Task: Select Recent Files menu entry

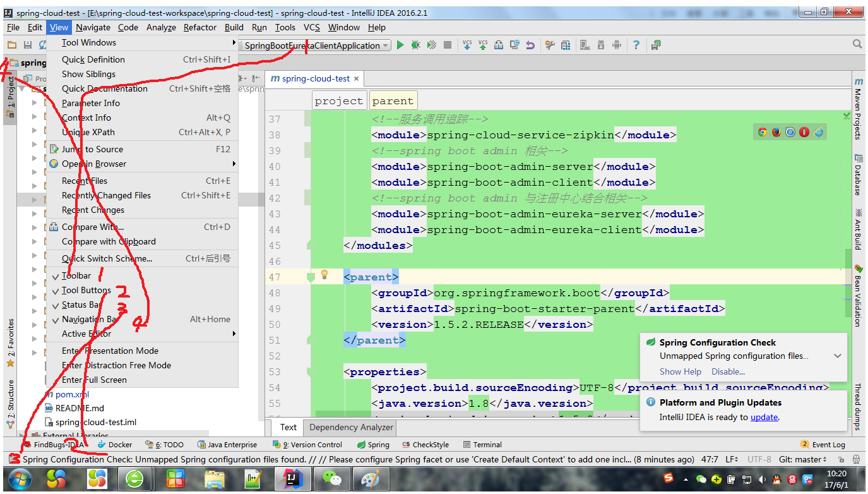Action: click(142, 181)
